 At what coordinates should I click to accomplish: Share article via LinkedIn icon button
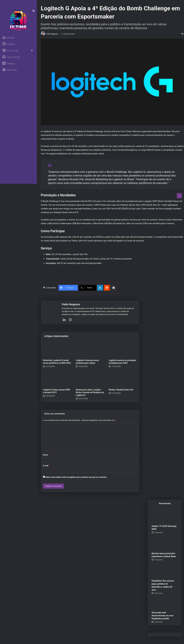pyautogui.click(x=100, y=288)
